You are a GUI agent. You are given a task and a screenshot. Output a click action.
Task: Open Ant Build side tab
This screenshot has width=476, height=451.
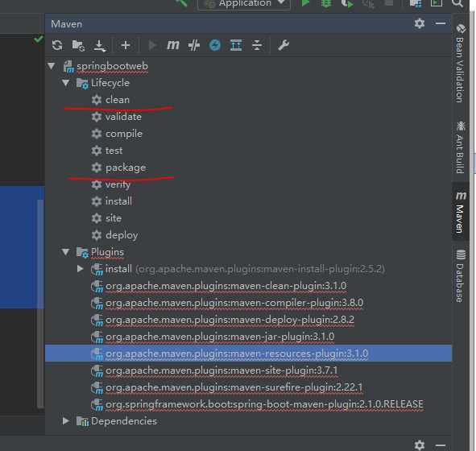click(460, 147)
